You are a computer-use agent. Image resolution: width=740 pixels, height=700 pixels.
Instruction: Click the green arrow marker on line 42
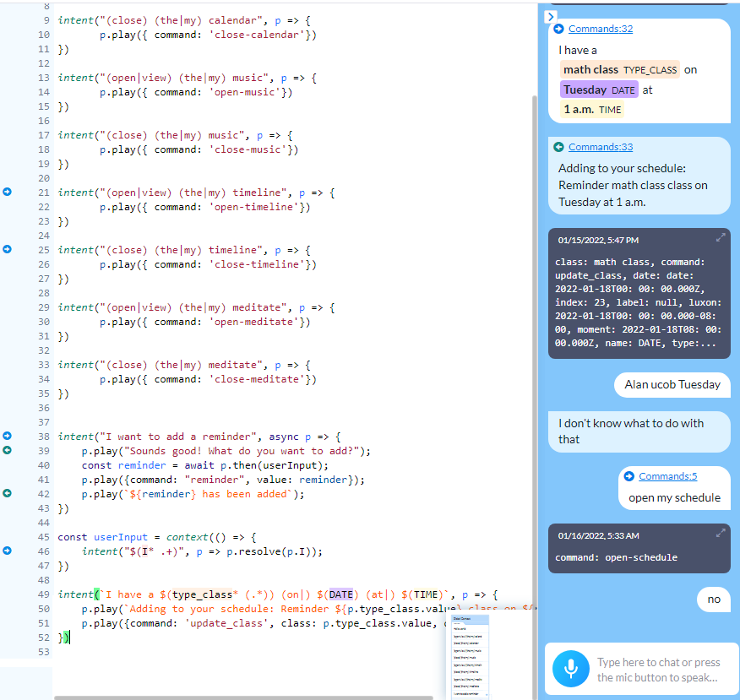(x=7, y=493)
